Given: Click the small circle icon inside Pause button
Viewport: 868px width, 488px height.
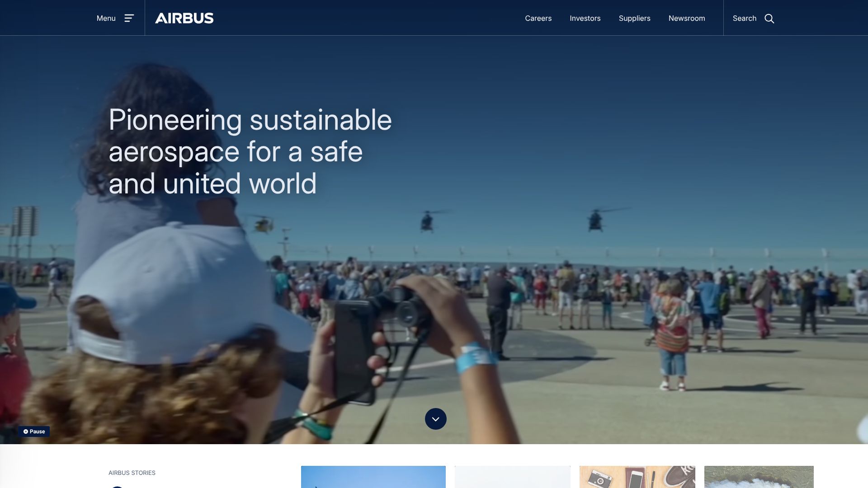Looking at the screenshot, I should tap(26, 432).
